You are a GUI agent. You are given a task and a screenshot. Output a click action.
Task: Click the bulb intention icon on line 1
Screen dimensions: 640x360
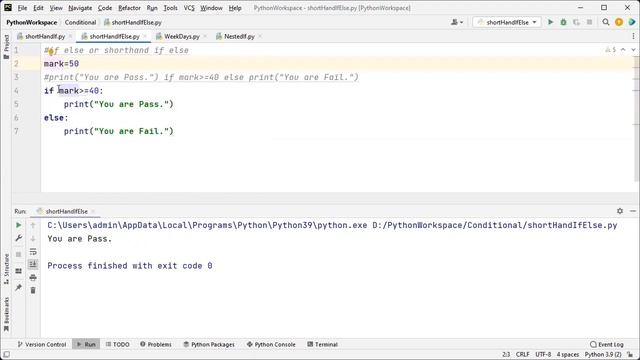coord(51,51)
